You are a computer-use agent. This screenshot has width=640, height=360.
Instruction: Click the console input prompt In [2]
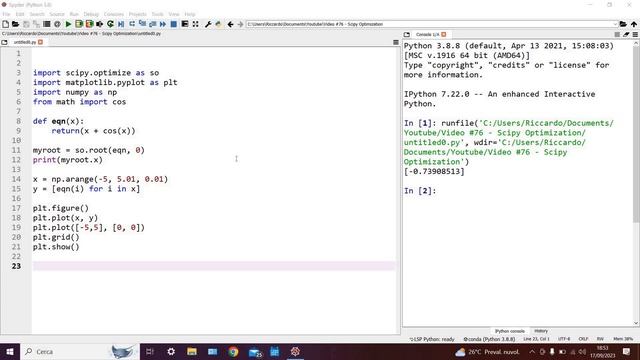coord(420,191)
